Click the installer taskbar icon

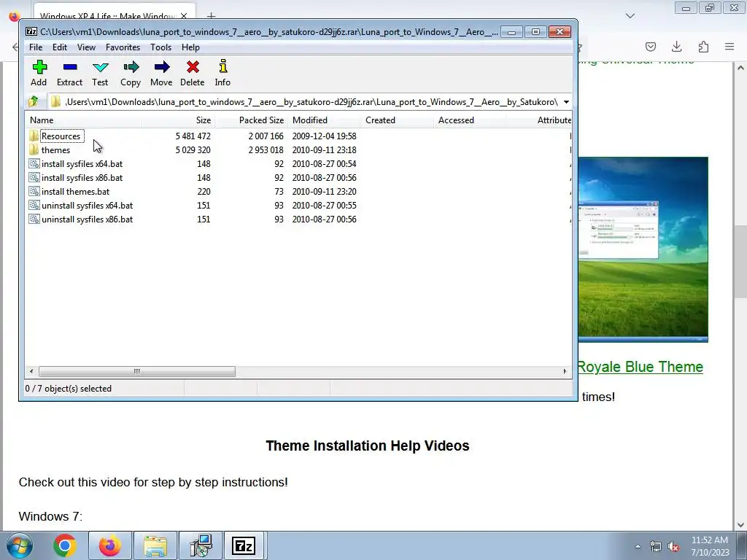[201, 545]
